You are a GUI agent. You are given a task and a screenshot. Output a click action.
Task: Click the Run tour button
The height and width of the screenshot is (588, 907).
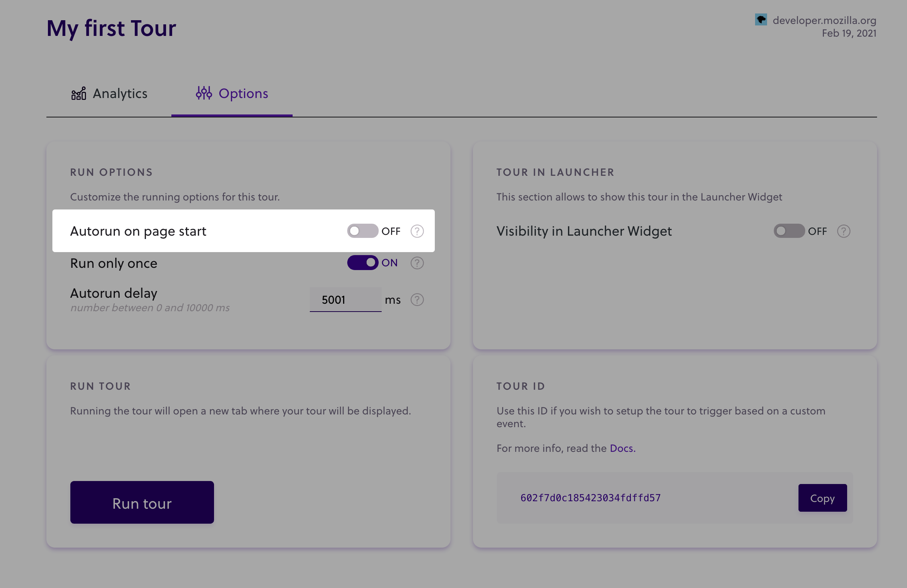(142, 503)
